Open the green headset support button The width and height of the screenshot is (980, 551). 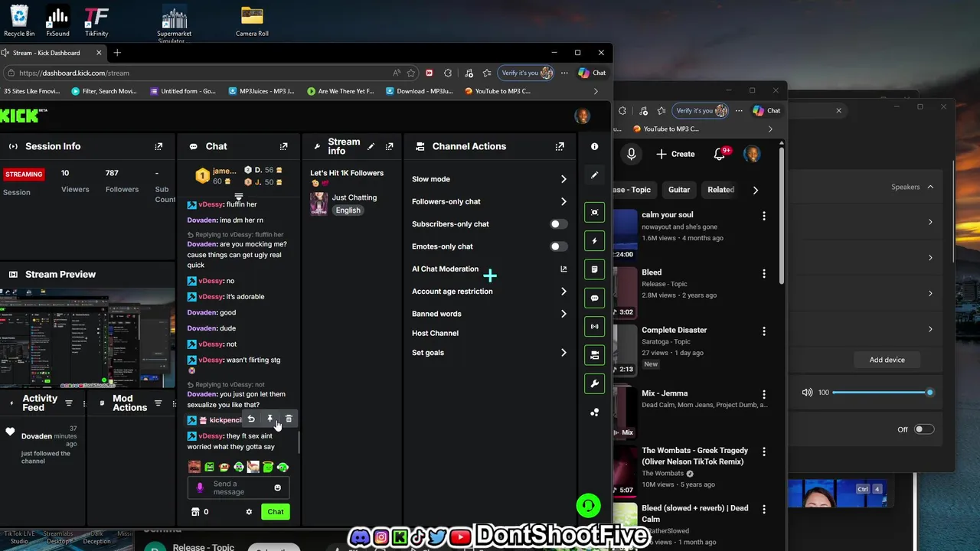click(588, 505)
